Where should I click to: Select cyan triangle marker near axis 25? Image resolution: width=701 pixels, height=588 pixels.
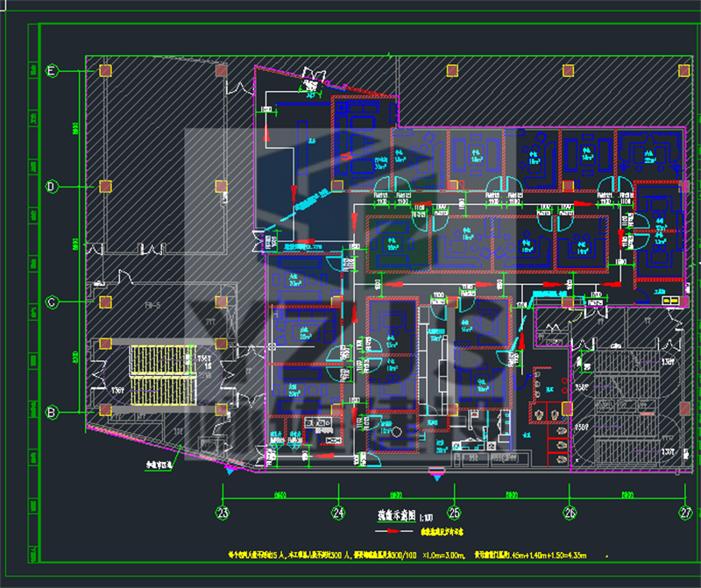click(x=436, y=474)
